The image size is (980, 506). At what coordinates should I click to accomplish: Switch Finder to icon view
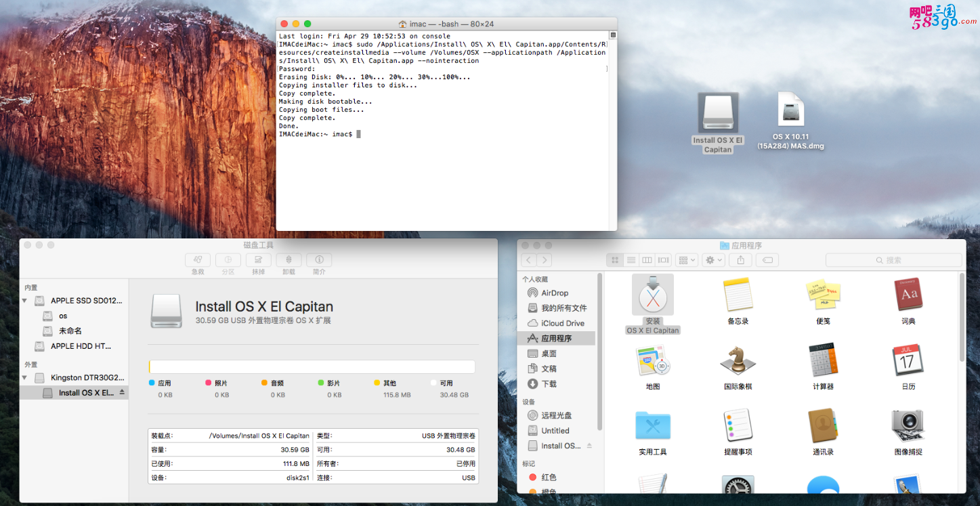[x=615, y=260]
